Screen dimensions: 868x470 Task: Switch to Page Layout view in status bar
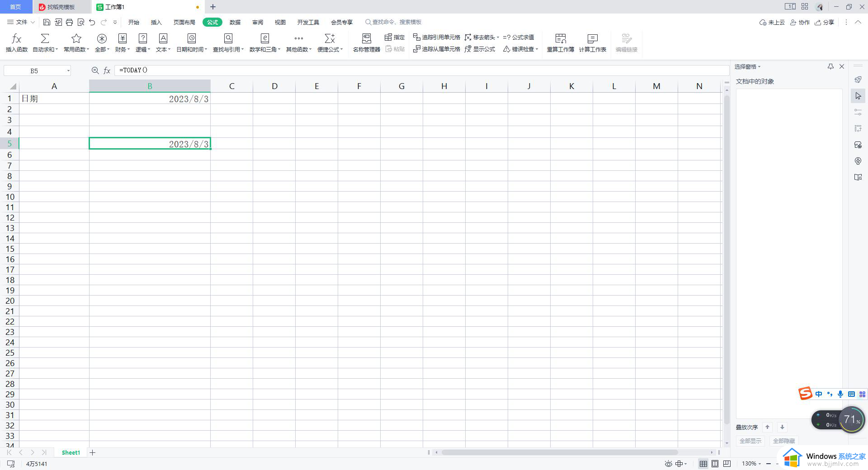coord(715,464)
